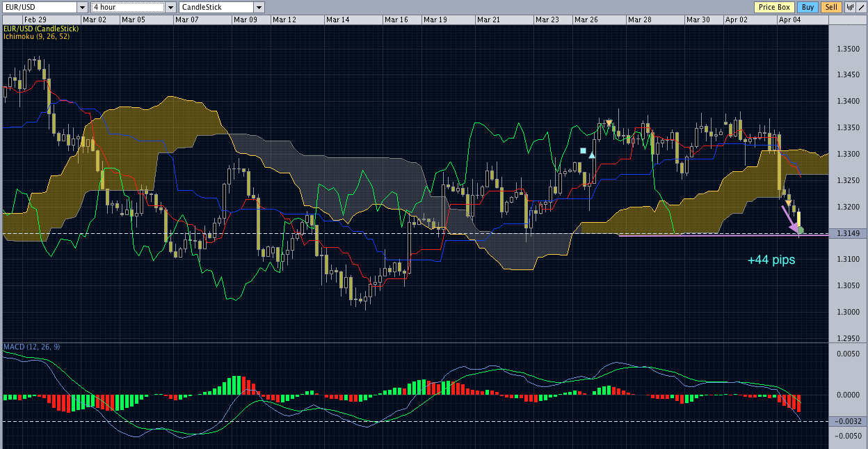Click the -0.0050 MACD axis label
This screenshot has height=449, width=868.
[846, 436]
